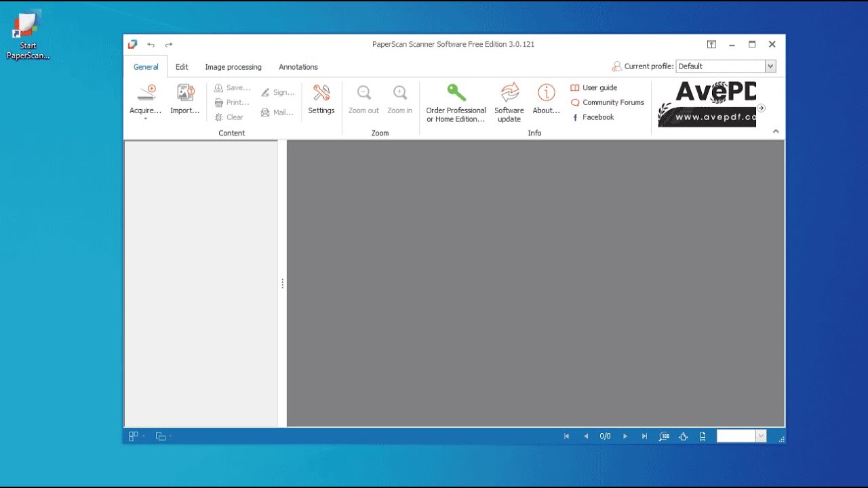The height and width of the screenshot is (488, 868).
Task: Click the page counter 0/0
Action: (x=606, y=436)
